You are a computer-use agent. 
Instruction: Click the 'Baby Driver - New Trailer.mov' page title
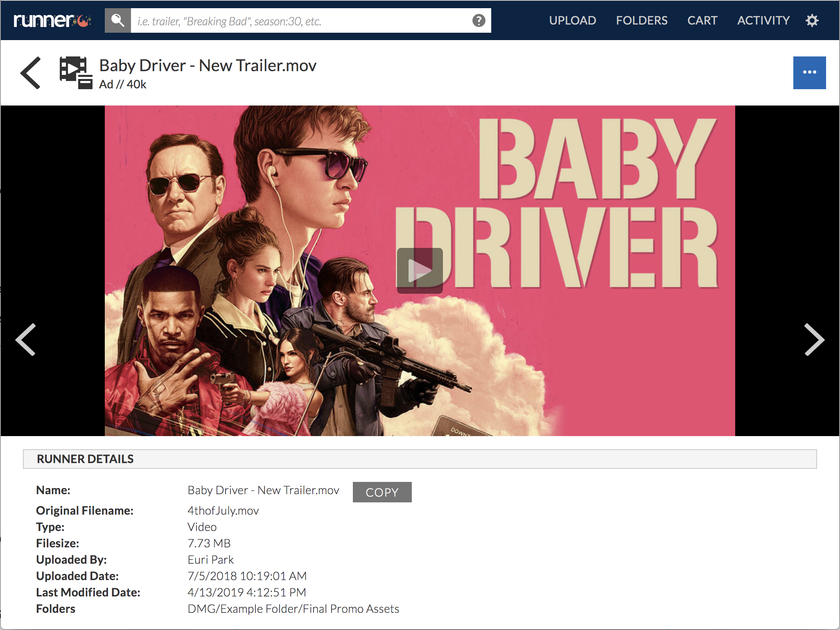208,65
